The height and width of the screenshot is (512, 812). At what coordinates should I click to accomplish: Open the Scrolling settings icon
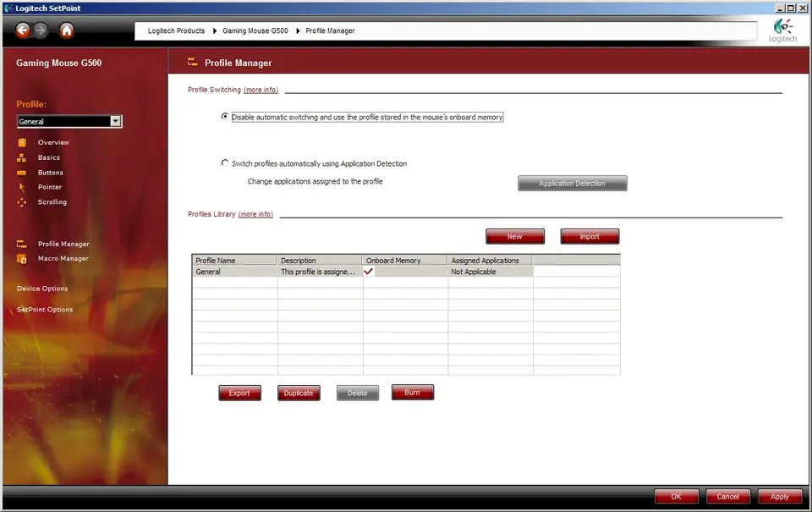(22, 202)
